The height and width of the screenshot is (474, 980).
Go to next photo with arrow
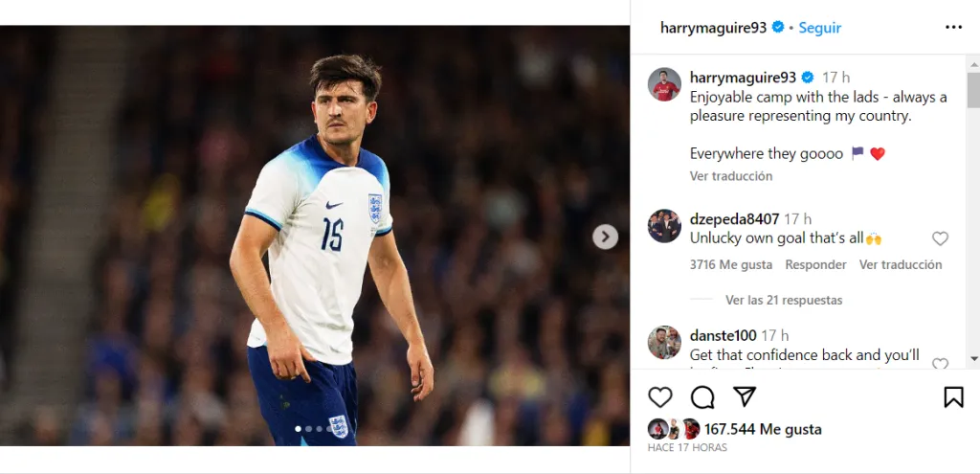coord(605,237)
